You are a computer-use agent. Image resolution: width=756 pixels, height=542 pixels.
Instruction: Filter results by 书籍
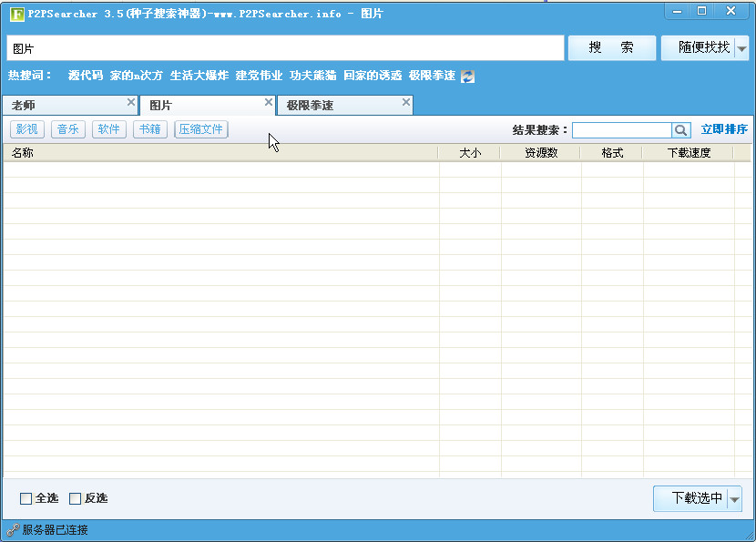click(150, 129)
